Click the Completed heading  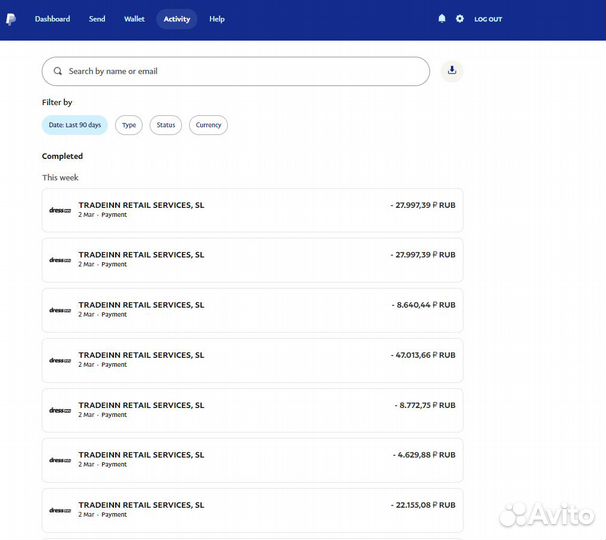pos(62,156)
